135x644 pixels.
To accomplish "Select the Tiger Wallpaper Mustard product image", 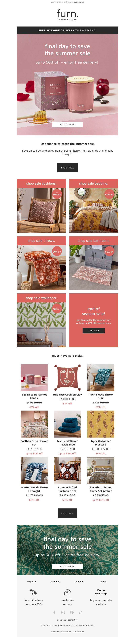I will [x=101, y=424].
